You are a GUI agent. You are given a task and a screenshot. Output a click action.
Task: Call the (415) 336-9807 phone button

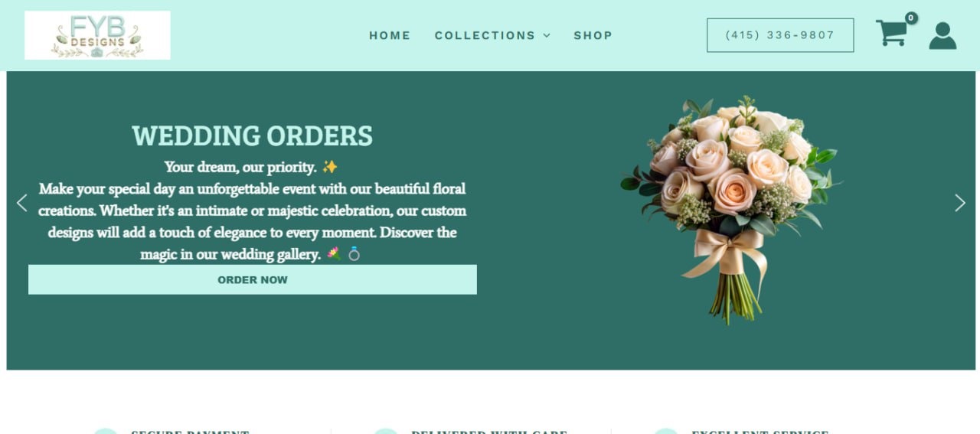[x=780, y=35]
